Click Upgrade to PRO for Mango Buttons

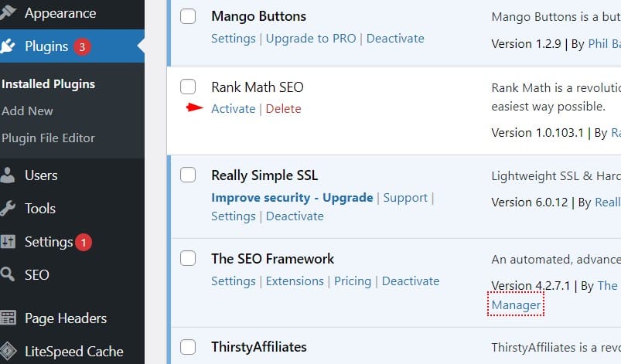tap(311, 39)
